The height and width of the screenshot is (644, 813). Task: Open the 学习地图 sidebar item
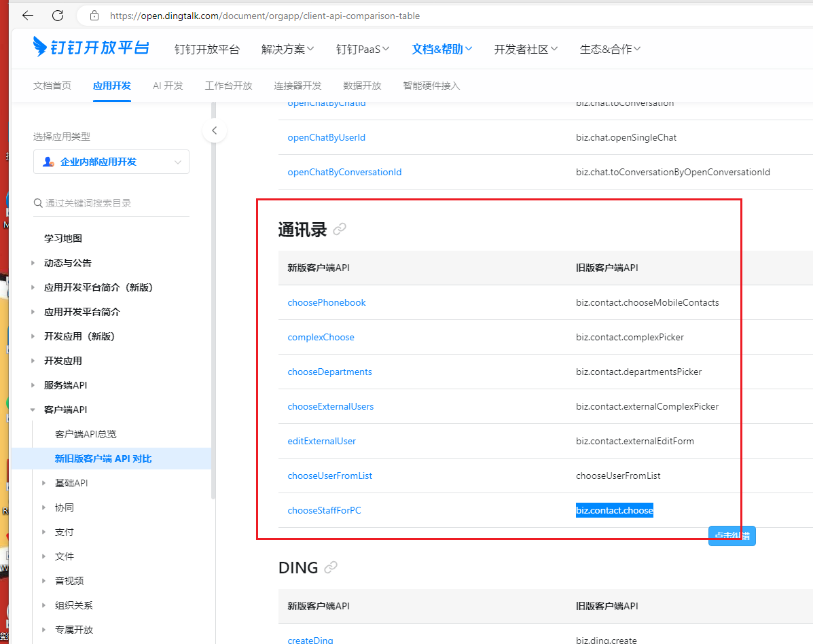62,238
